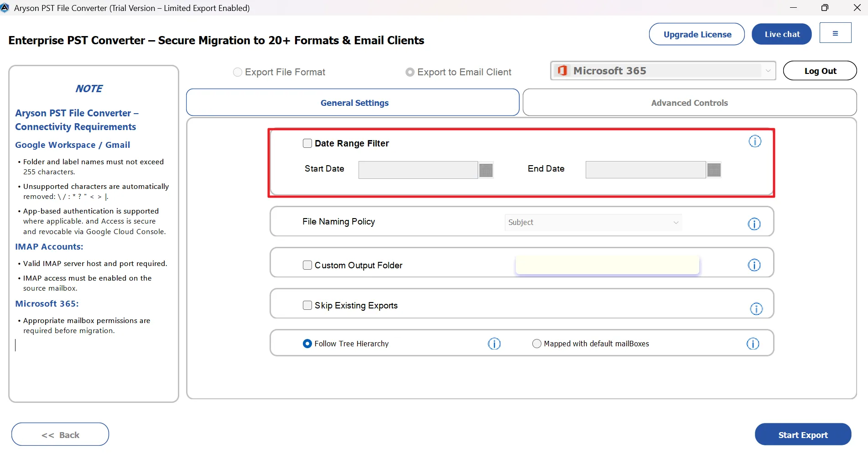Click the Google Workspace / Gmail heading

(x=73, y=145)
